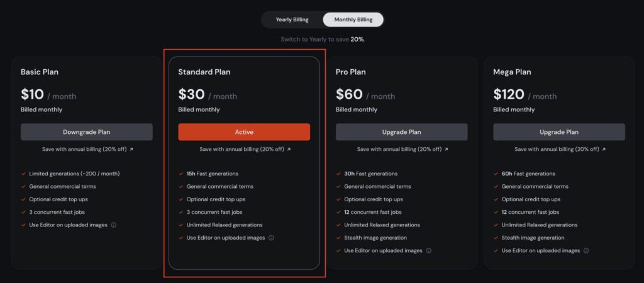644x283 pixels.
Task: Click arrow icon after Basic Plan annual billing
Action: (131, 149)
